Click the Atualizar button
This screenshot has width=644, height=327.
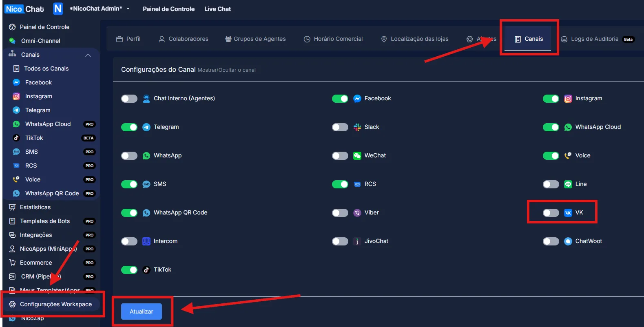142,312
